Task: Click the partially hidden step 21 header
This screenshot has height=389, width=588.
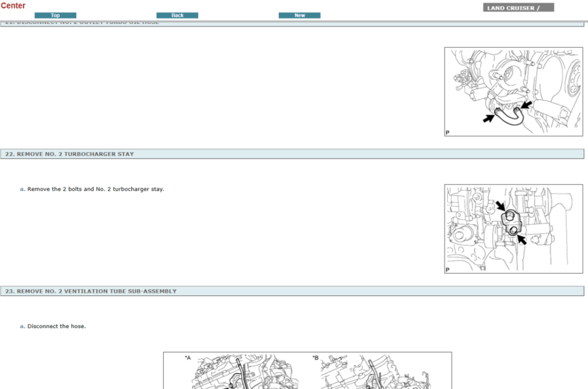Action: tap(82, 23)
